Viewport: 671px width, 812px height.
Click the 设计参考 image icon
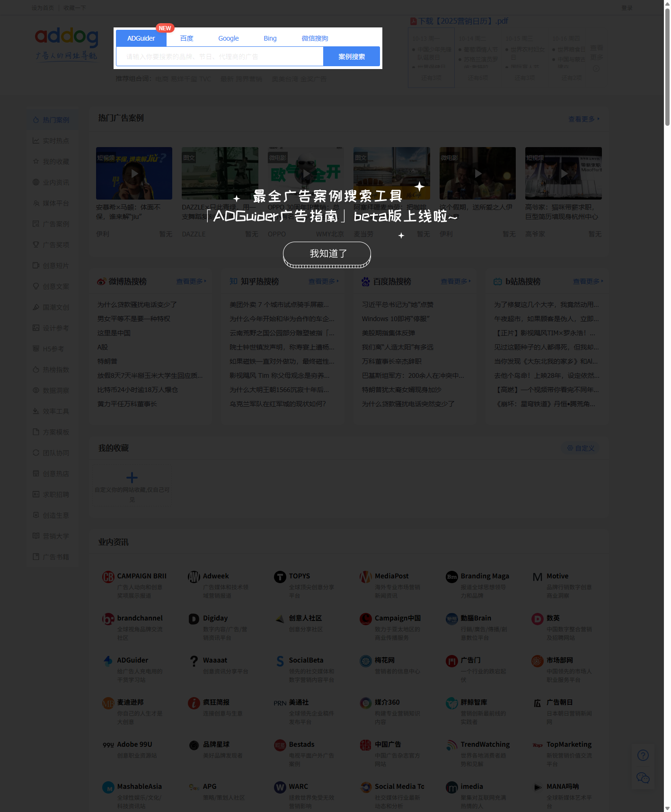click(36, 328)
